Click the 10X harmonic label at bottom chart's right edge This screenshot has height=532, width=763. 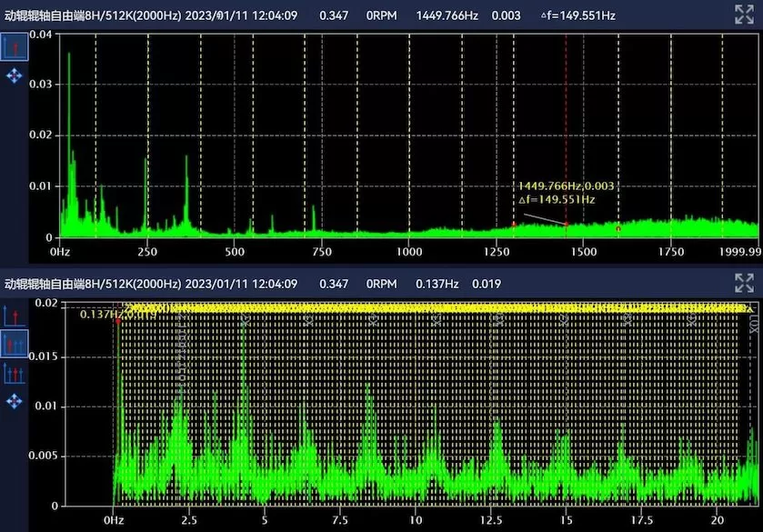click(x=752, y=323)
